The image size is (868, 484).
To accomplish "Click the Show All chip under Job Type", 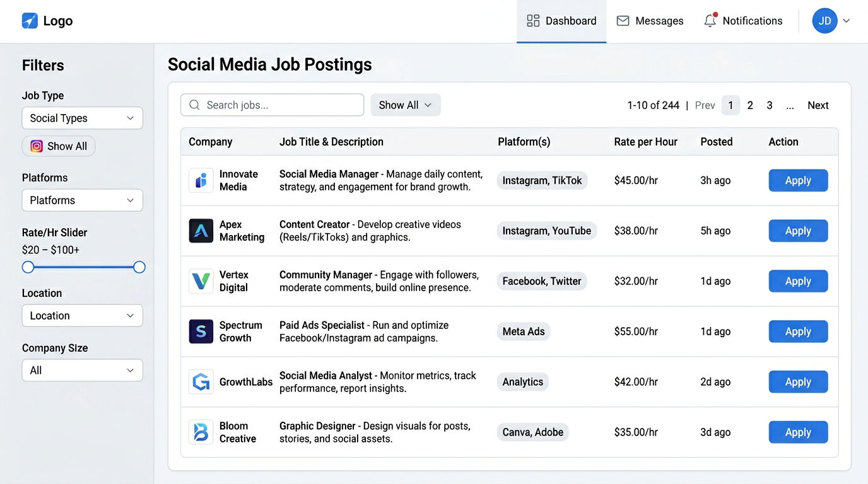I will point(59,146).
